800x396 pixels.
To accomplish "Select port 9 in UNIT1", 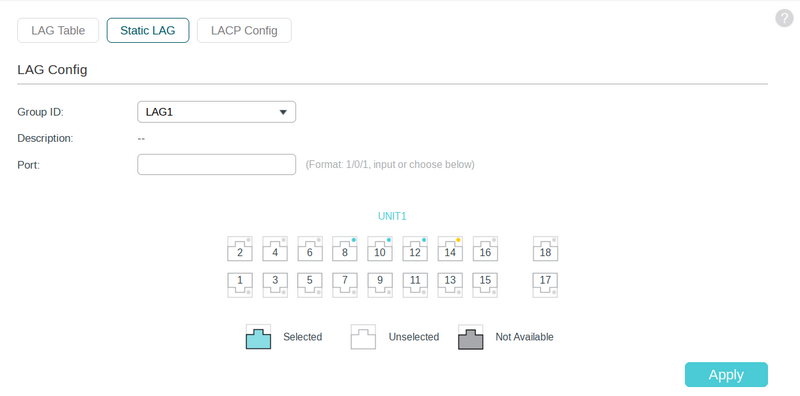I will [380, 285].
